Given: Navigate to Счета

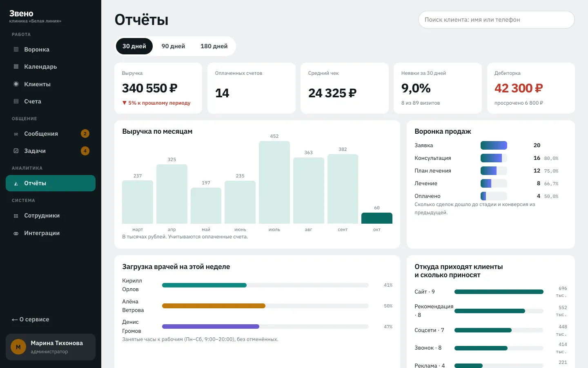Looking at the screenshot, I should [51, 101].
